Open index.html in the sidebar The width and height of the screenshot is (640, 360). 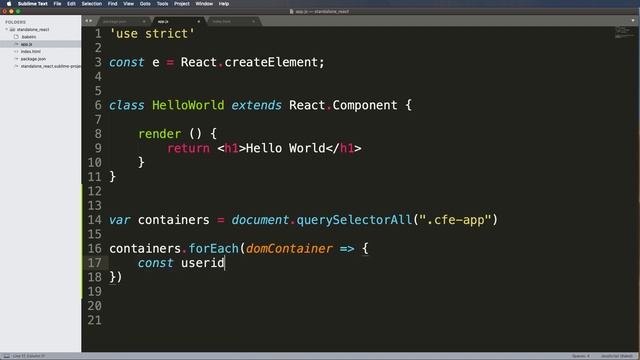tap(31, 51)
